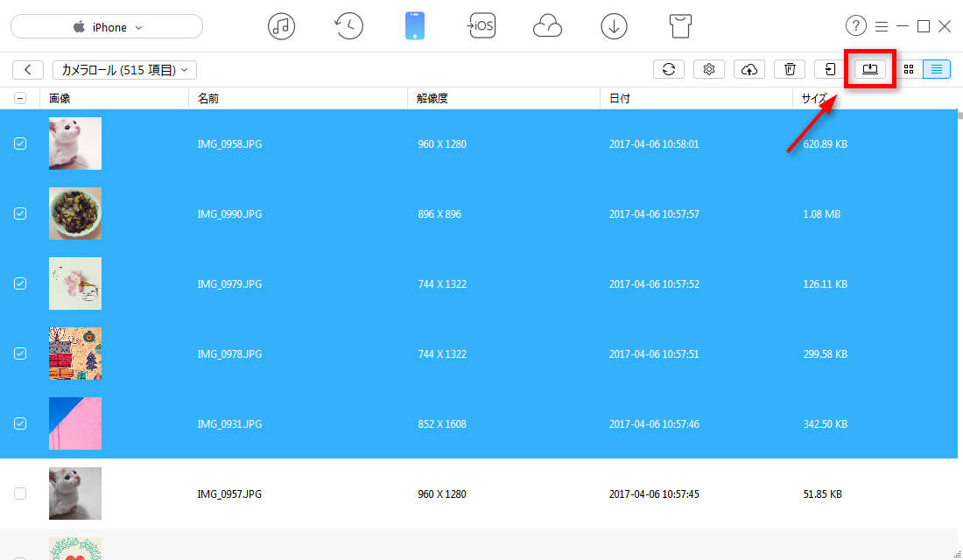Image resolution: width=963 pixels, height=560 pixels.
Task: Open the help question mark icon
Action: pyautogui.click(x=855, y=25)
